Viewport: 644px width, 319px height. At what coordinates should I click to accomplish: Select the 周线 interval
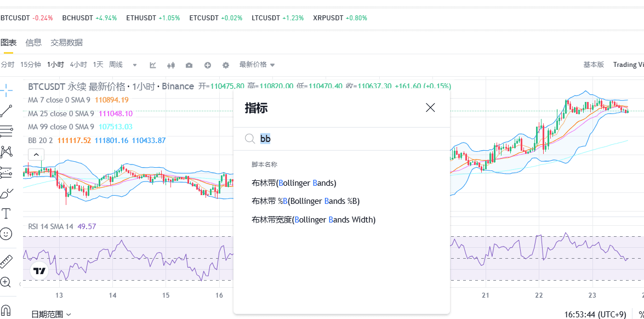click(116, 65)
